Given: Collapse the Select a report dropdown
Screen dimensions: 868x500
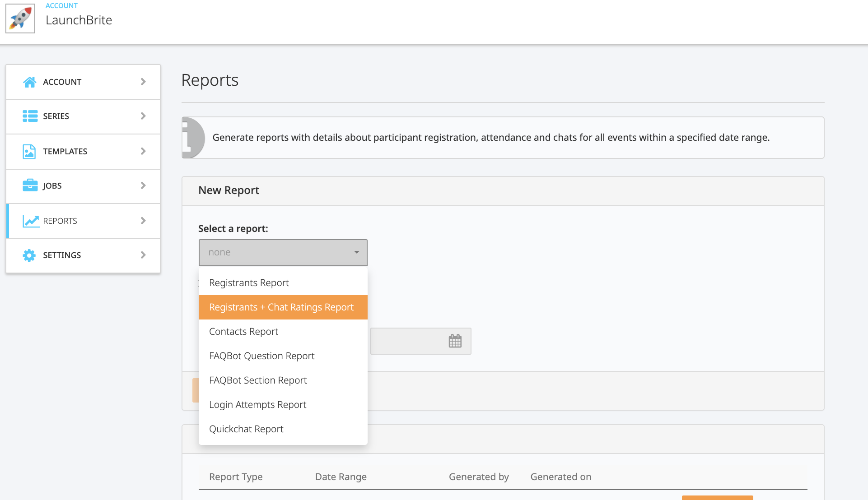Looking at the screenshot, I should tap(283, 252).
